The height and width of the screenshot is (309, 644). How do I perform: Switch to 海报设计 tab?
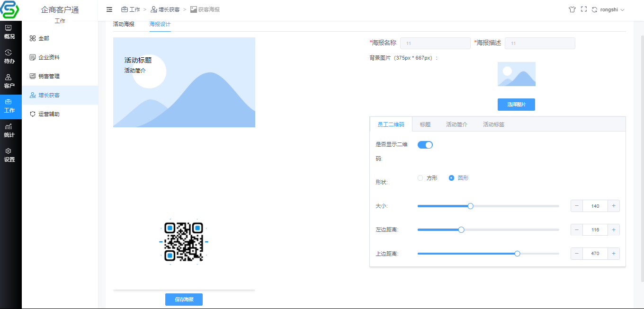click(x=160, y=24)
